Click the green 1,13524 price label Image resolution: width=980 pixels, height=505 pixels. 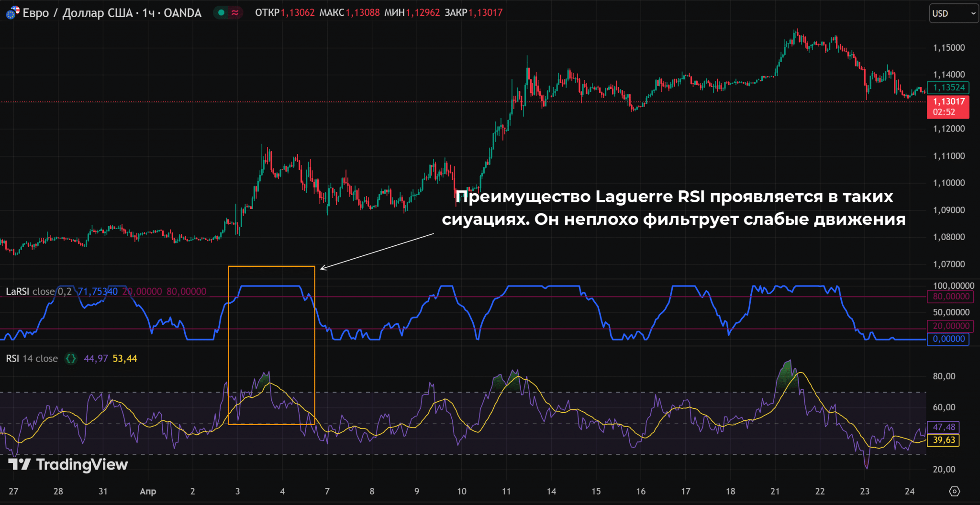(948, 88)
